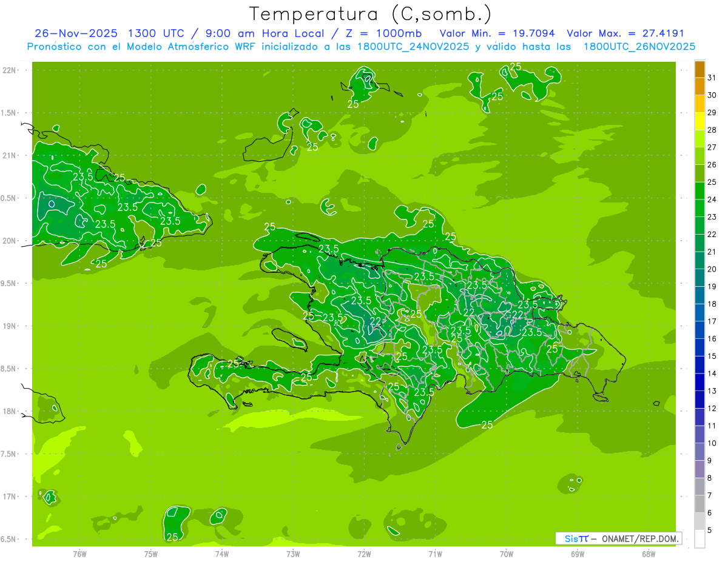Click the '74W' longitude axis label
Viewport: 728px width, 562px height.
coord(222,554)
